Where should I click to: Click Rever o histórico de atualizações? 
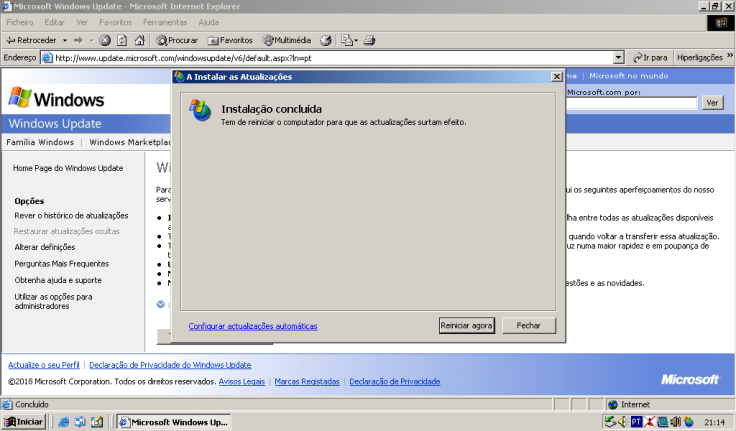71,215
